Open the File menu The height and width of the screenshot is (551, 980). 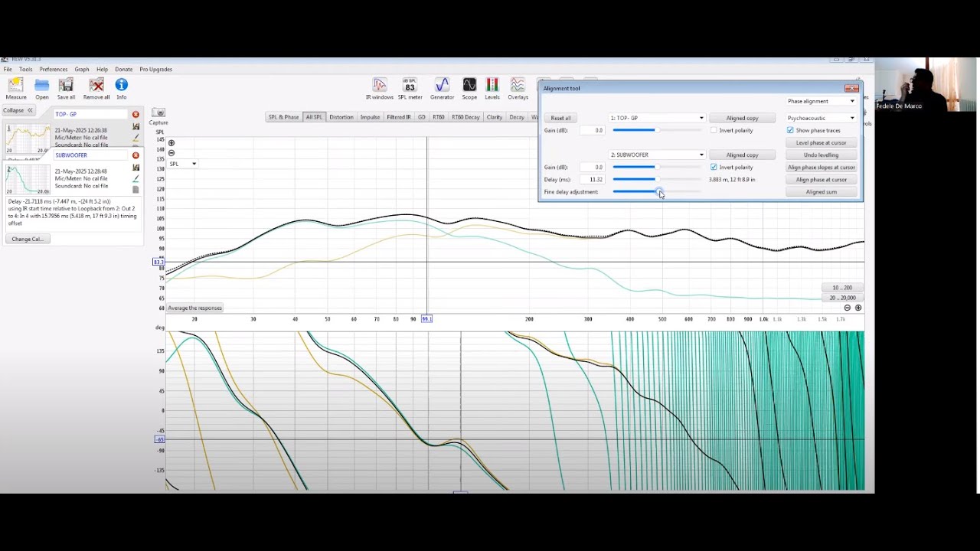coord(8,70)
